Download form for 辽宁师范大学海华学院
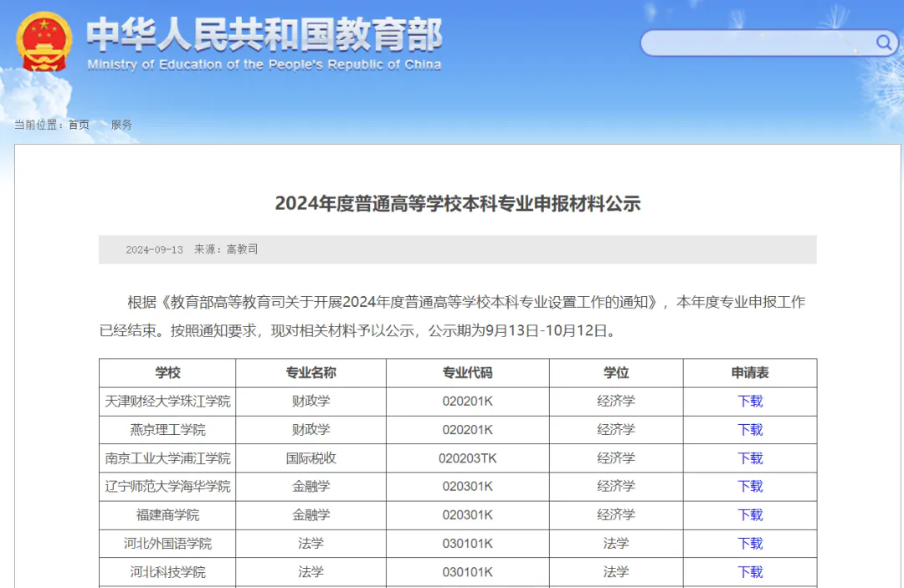The height and width of the screenshot is (588, 904). coord(750,487)
